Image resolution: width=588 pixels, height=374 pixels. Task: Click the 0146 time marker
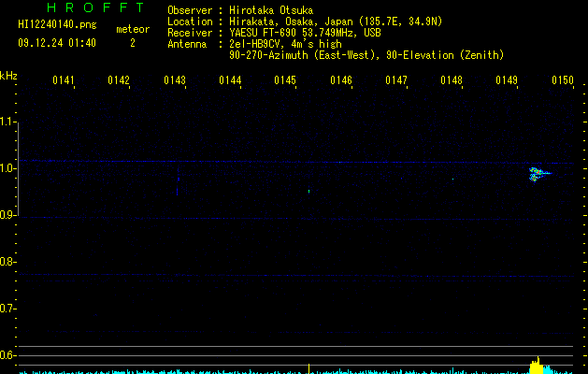click(x=341, y=80)
